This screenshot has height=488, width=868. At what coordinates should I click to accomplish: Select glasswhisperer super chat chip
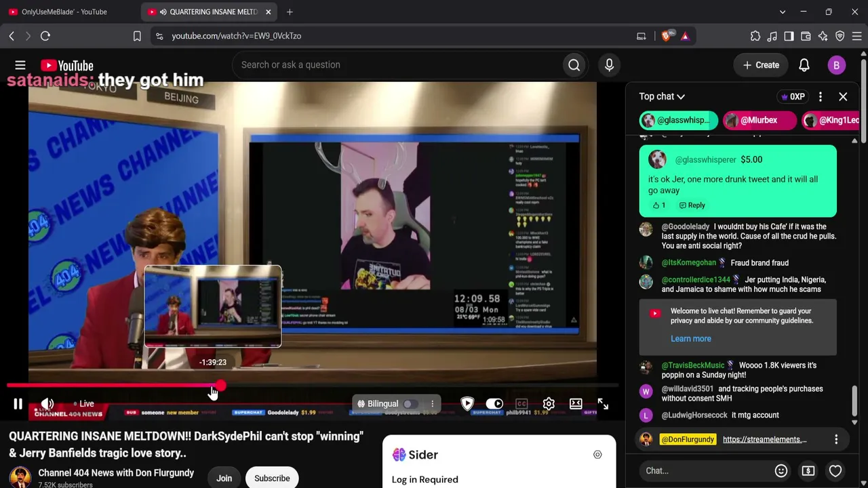(679, 121)
